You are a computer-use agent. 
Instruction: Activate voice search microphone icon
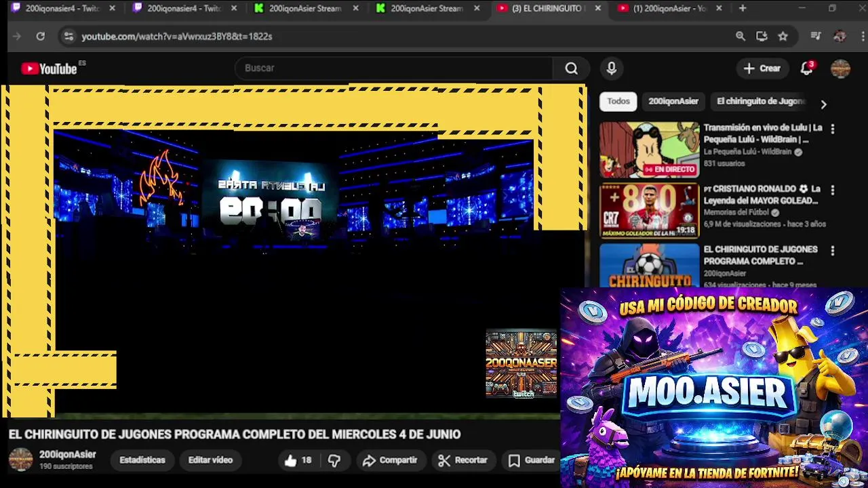611,68
